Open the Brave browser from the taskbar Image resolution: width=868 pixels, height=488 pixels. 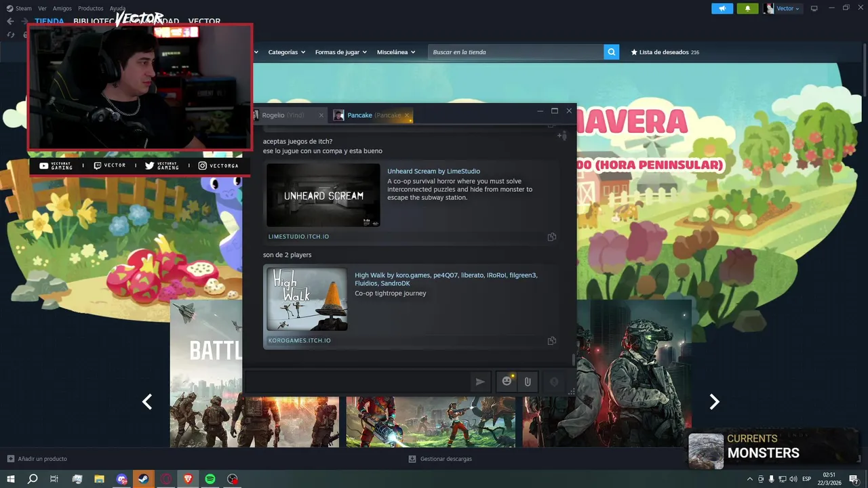(x=188, y=479)
